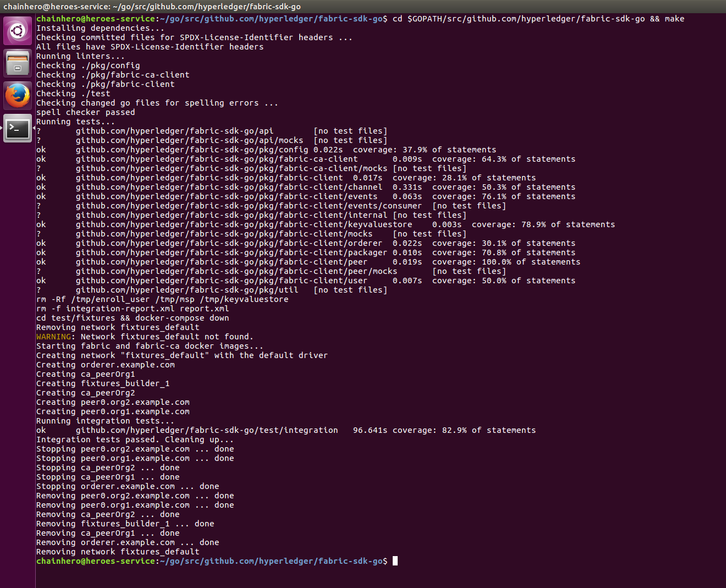Click the orange 'WARNING' word
This screenshot has width=726, height=588.
click(53, 337)
